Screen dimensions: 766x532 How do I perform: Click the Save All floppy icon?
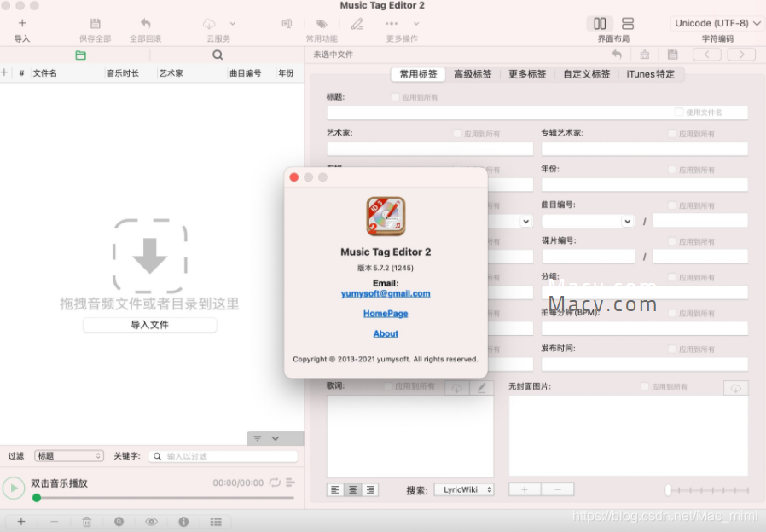click(x=96, y=23)
